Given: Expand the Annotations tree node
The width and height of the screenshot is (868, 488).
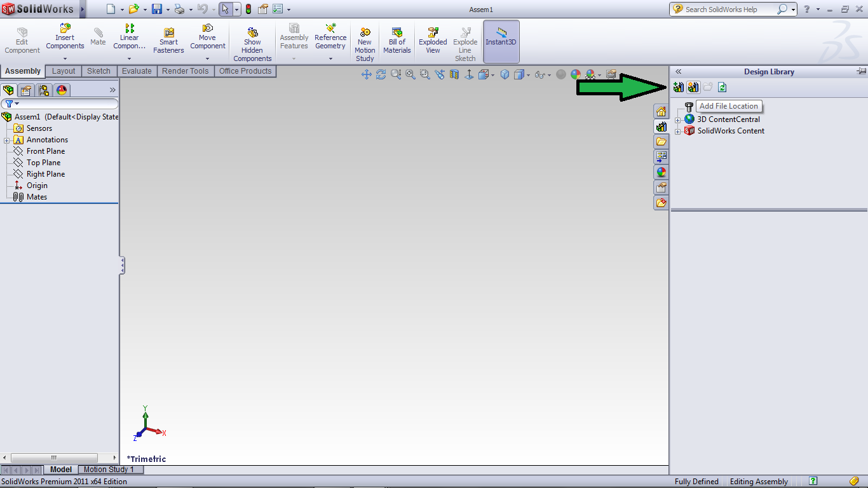Looking at the screenshot, I should pos(6,140).
